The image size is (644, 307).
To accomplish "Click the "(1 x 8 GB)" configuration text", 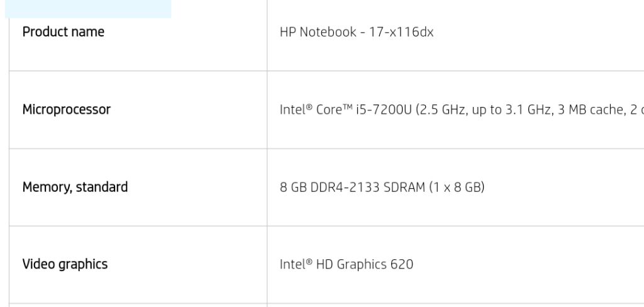I will [x=457, y=187].
